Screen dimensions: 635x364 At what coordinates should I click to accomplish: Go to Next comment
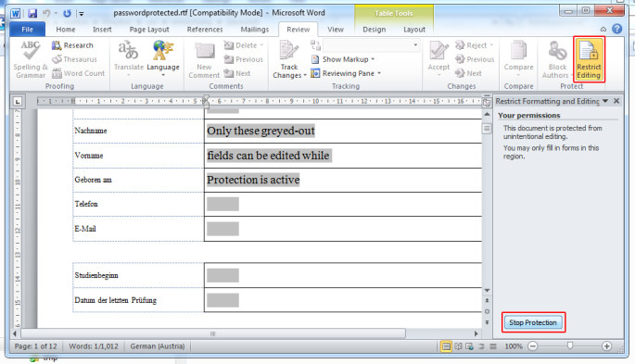point(237,73)
